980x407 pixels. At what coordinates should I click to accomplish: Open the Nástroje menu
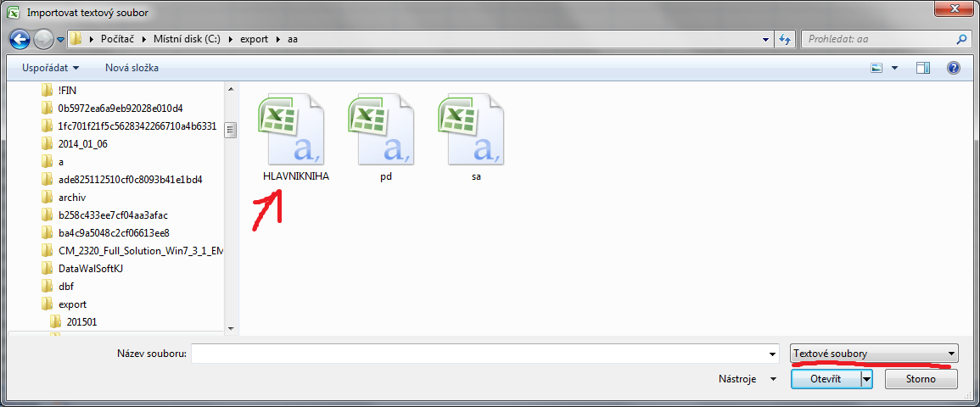[748, 379]
